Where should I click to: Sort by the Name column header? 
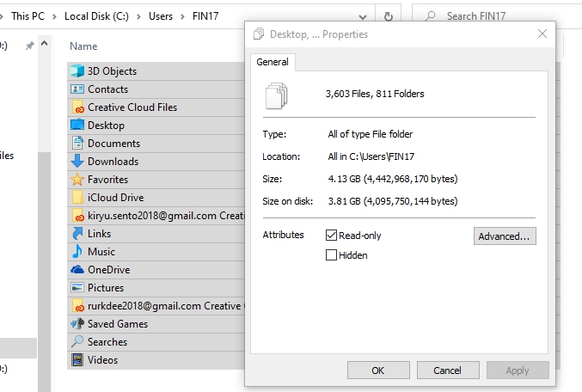83,46
